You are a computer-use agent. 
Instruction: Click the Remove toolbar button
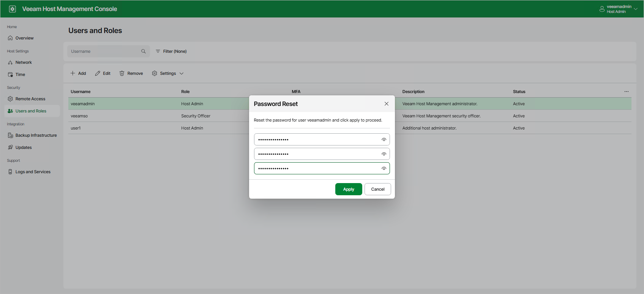(x=131, y=73)
